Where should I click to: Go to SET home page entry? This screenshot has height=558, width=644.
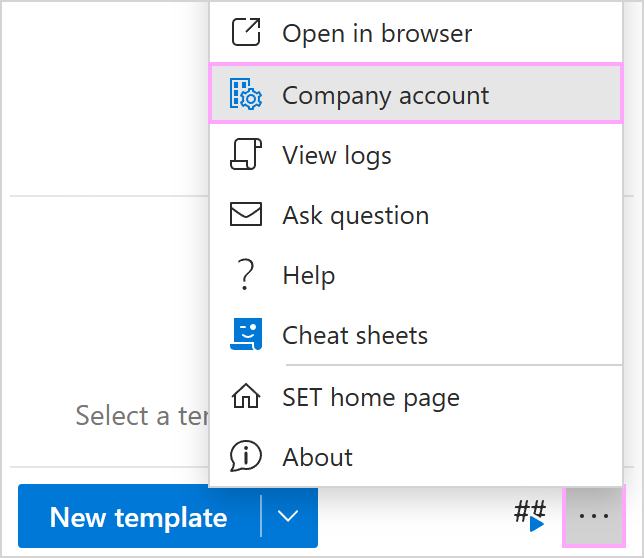(x=416, y=397)
